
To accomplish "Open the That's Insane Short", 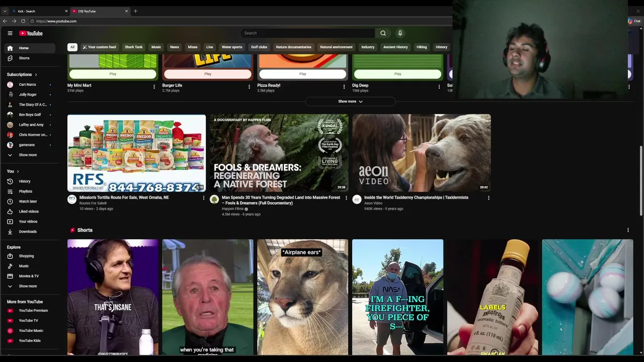I will tap(113, 297).
